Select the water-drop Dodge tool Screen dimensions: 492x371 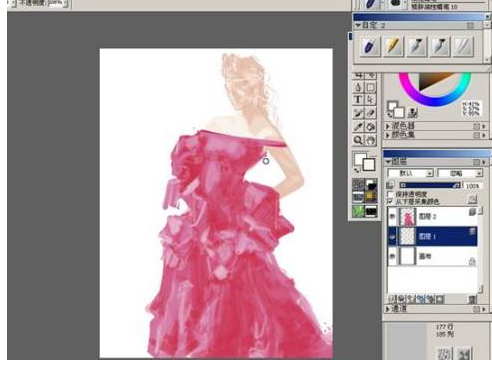point(358,87)
